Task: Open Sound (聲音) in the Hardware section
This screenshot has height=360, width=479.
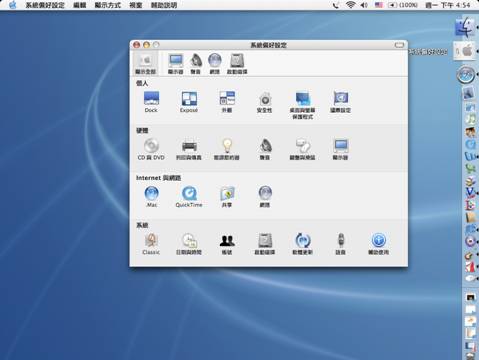Action: point(265,149)
